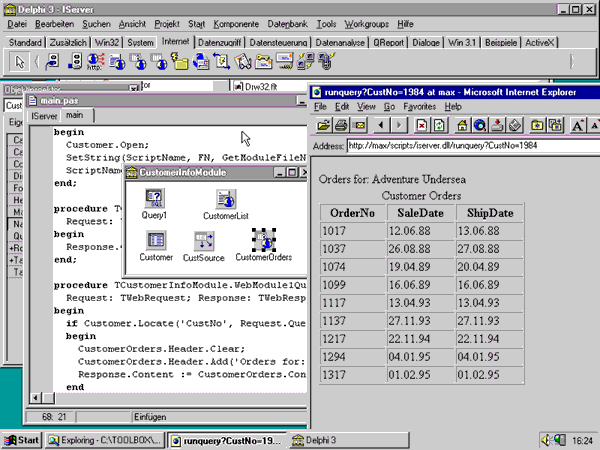Open the Projekt menu

[x=167, y=24]
